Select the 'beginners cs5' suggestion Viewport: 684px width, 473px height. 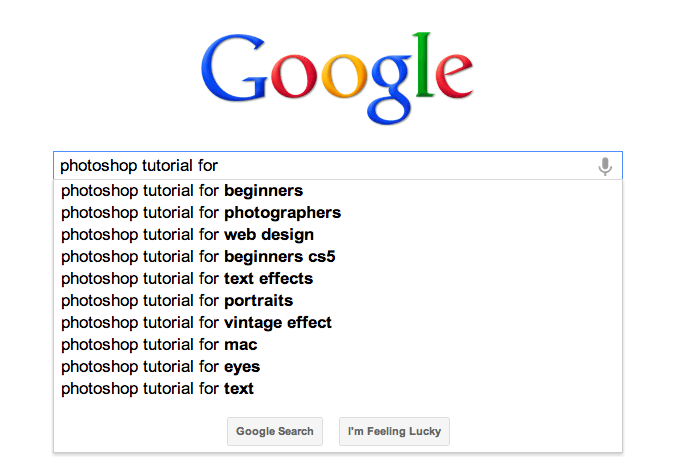pyautogui.click(x=198, y=256)
